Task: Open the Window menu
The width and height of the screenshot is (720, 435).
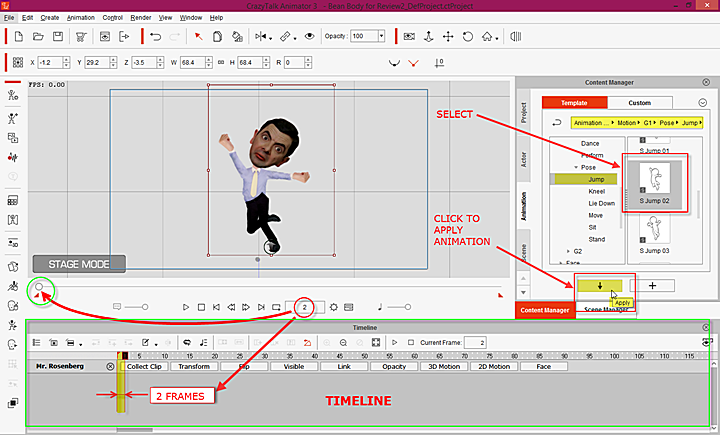Action: (x=191, y=17)
